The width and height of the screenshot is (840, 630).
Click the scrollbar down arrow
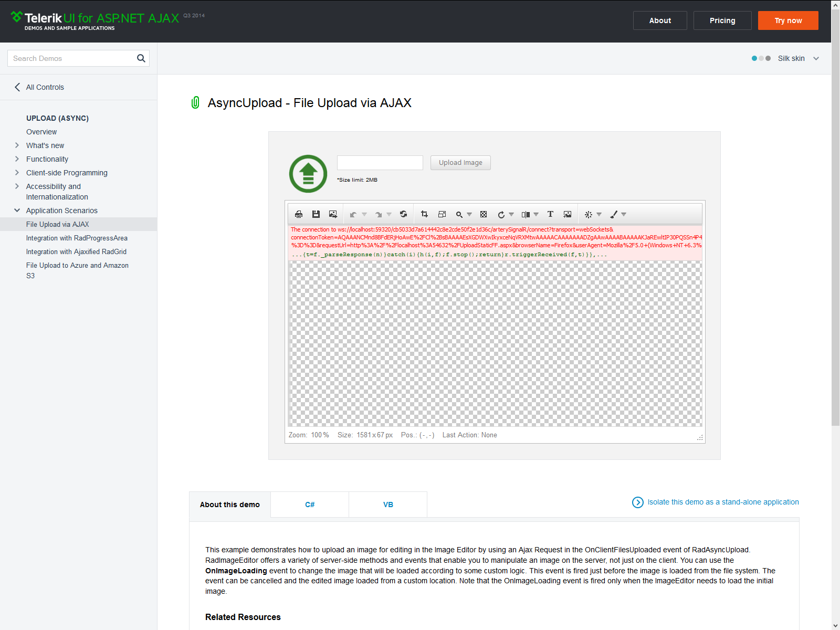[x=836, y=626]
